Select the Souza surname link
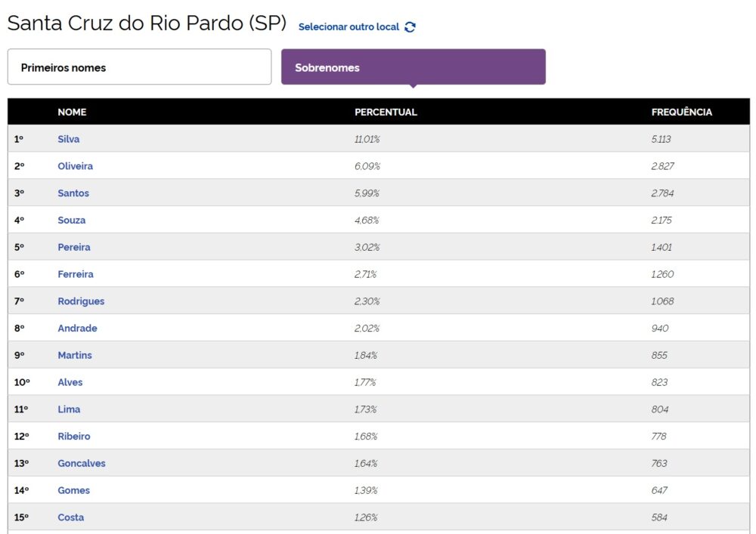The width and height of the screenshot is (756, 534). [x=72, y=221]
